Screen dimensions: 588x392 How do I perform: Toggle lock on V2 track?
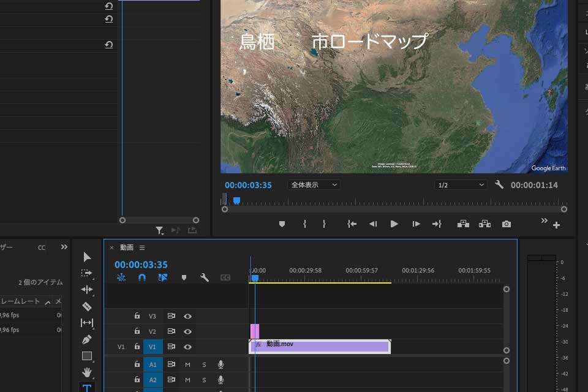pos(137,331)
